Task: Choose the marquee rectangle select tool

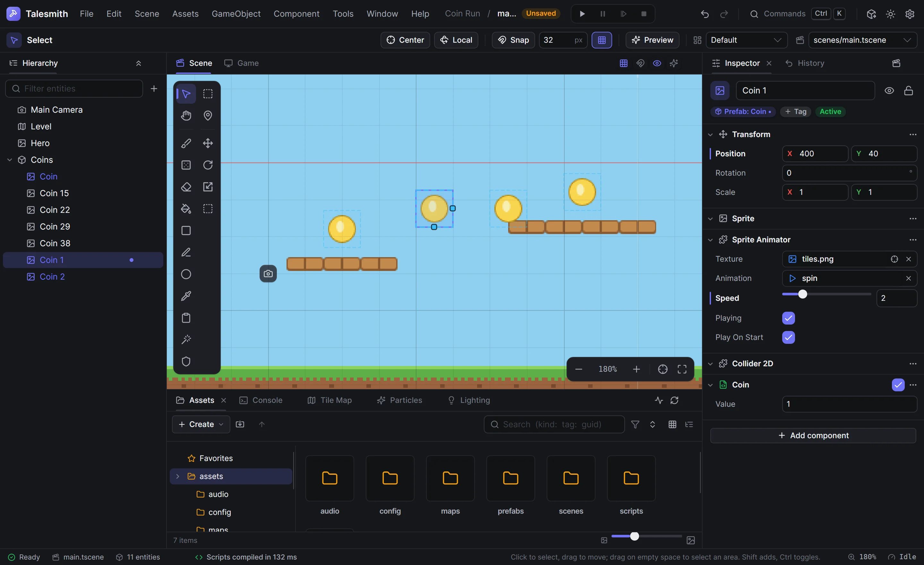Action: [x=208, y=93]
